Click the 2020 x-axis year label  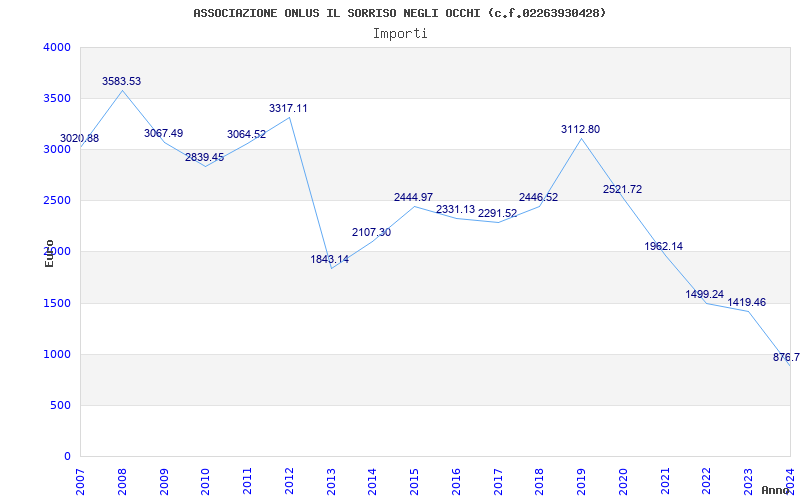coord(623,481)
